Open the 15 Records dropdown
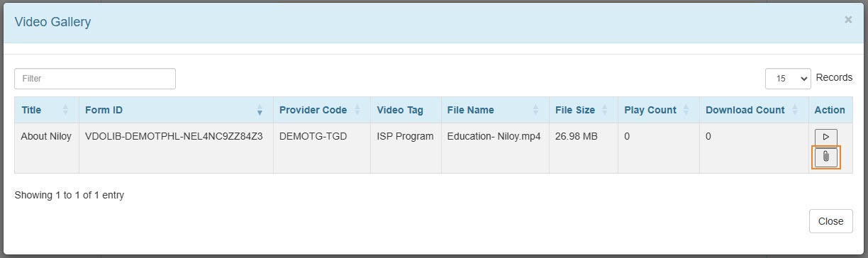Screen dimensions: 868x258 [x=788, y=79]
